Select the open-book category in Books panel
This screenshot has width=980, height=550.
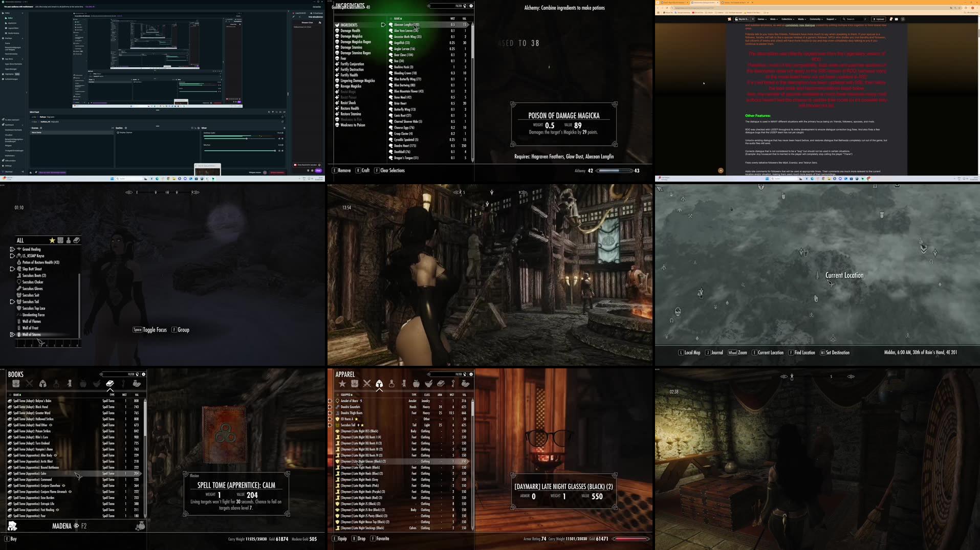110,384
